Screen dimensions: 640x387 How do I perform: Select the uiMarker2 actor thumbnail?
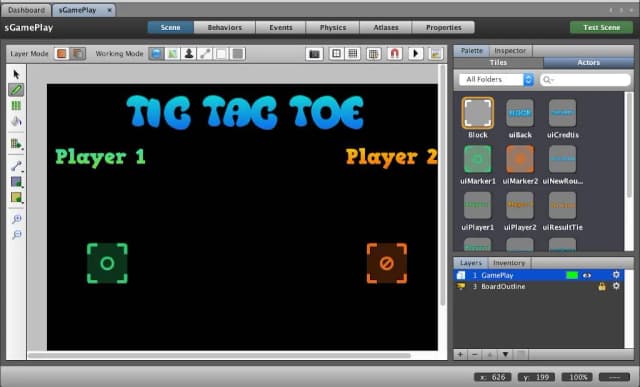pyautogui.click(x=520, y=159)
